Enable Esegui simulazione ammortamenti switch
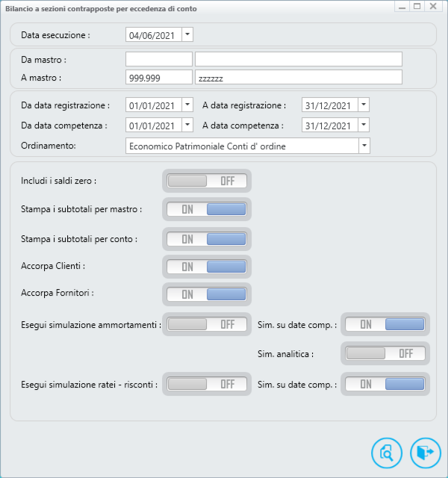448x478 pixels. click(207, 324)
